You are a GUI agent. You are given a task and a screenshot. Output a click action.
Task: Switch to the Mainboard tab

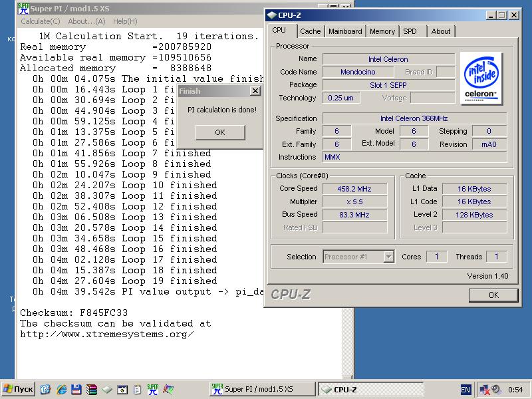coord(345,31)
